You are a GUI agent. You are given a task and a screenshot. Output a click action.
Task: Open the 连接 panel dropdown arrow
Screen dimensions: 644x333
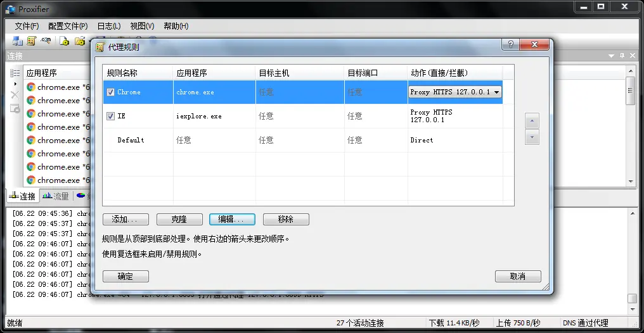[612, 56]
